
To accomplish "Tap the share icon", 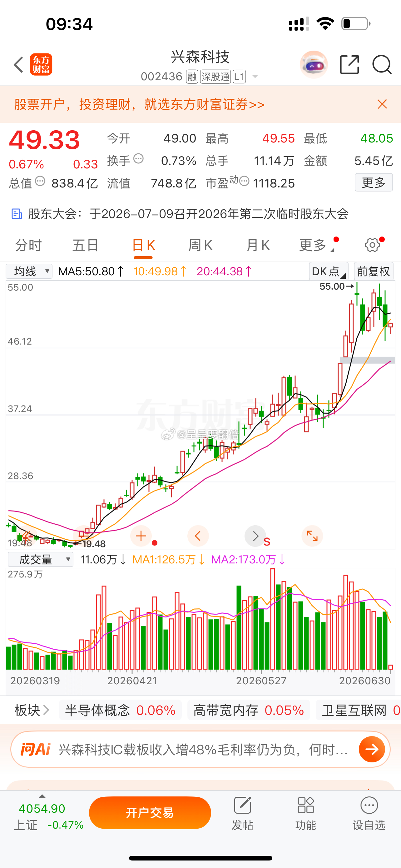I will pos(349,64).
